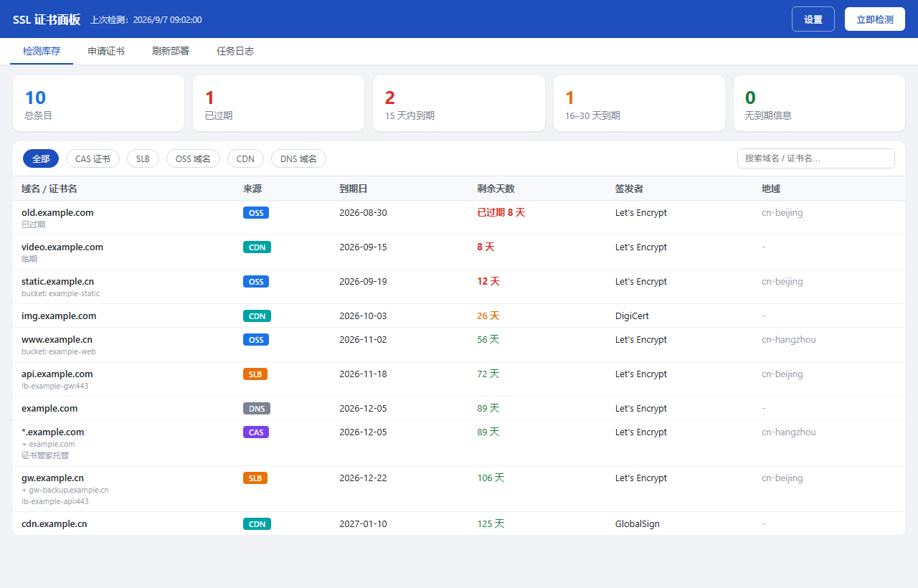Click the SLB badge for api.example.com
918x588 pixels.
(x=255, y=374)
